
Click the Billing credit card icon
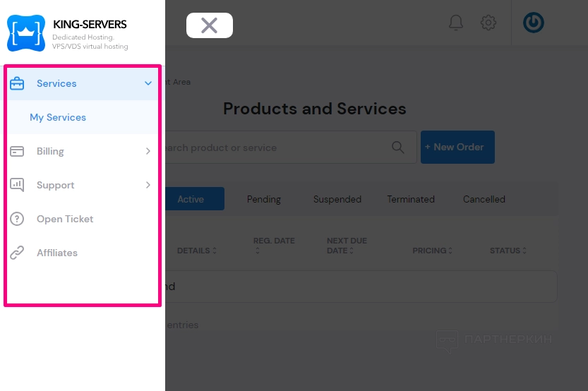point(17,151)
